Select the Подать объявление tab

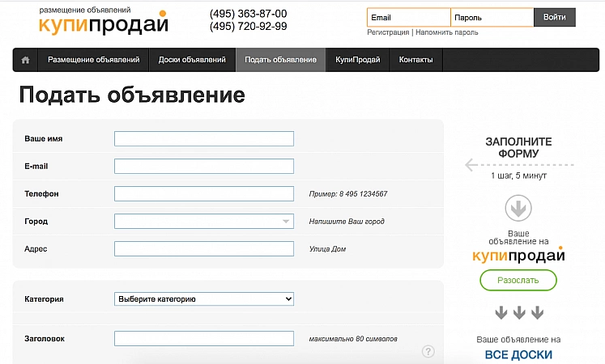[280, 60]
